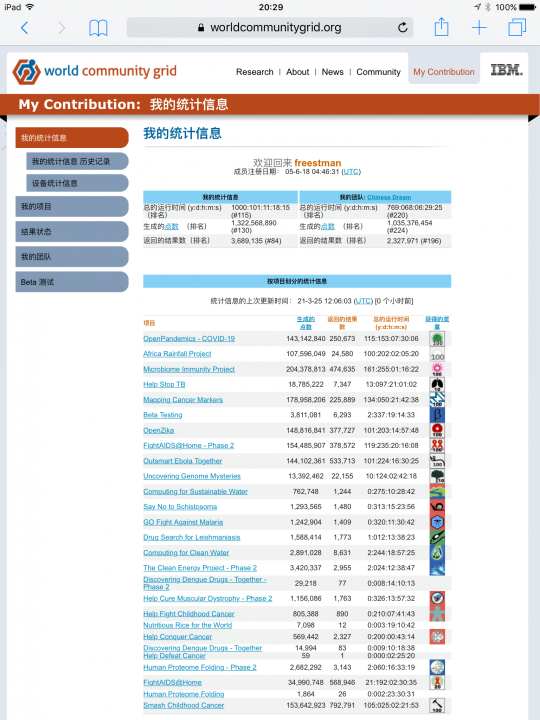Open 设备统计信息 sidebar item

[x=77, y=183]
